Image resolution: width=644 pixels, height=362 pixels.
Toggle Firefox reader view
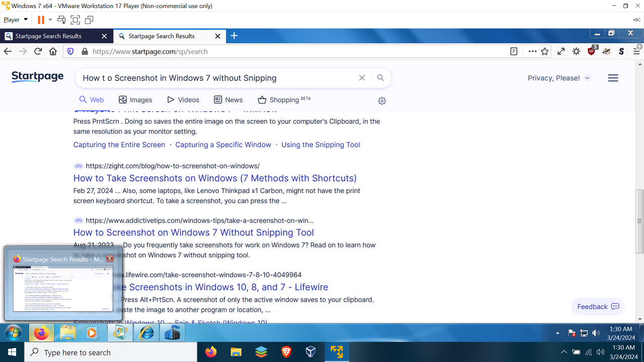coord(513,51)
